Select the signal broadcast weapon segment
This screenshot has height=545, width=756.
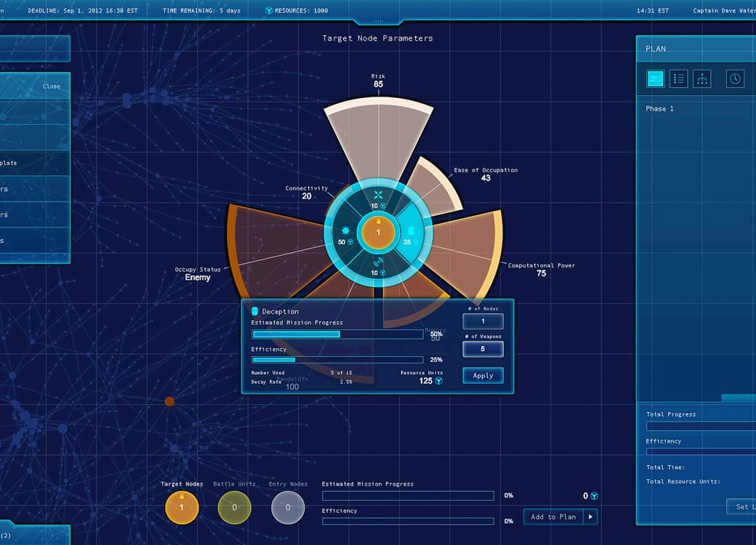(x=378, y=266)
